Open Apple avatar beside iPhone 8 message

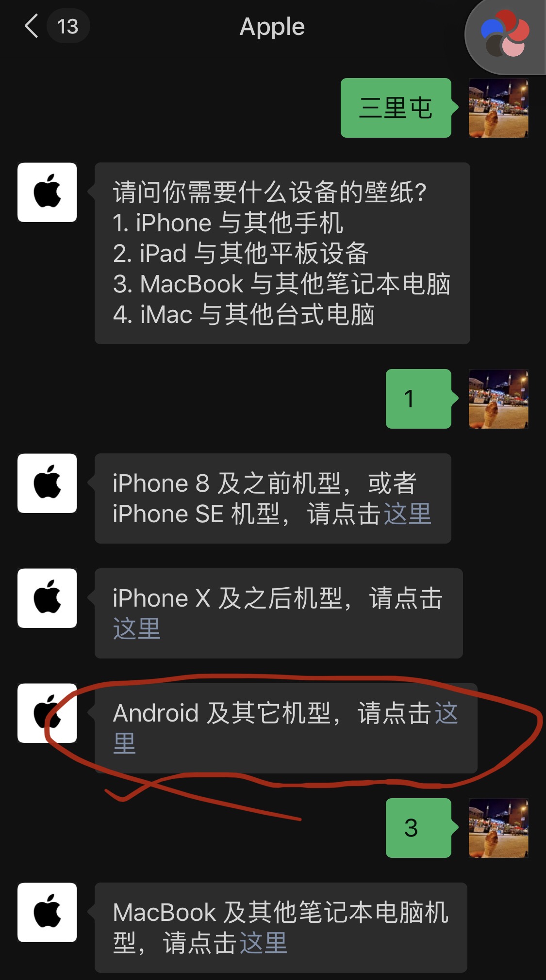(47, 483)
